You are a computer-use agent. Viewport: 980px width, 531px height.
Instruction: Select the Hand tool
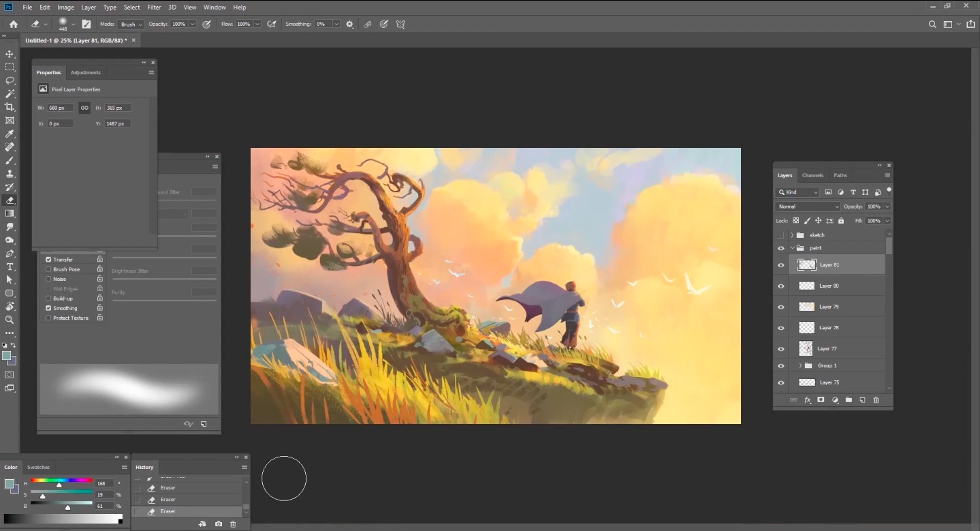(x=10, y=306)
